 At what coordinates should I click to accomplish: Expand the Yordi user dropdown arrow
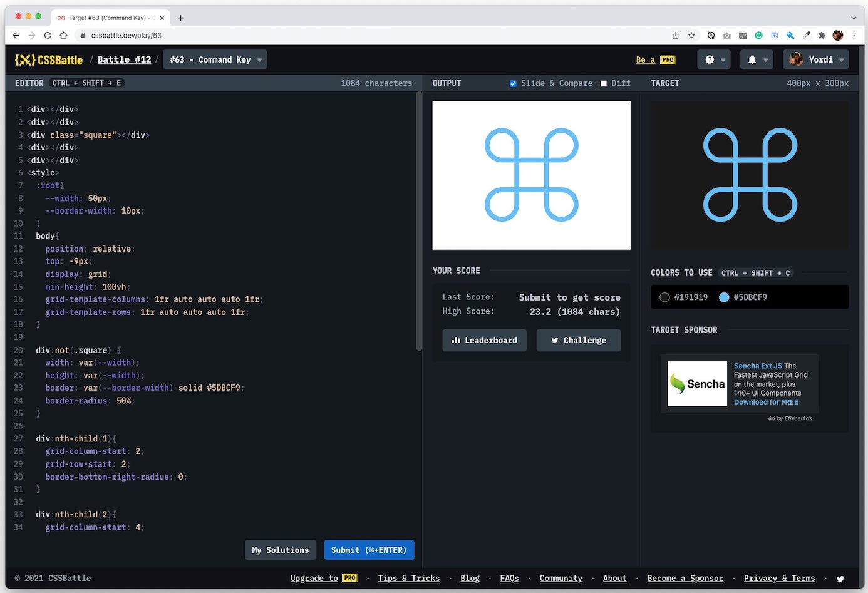(x=841, y=60)
